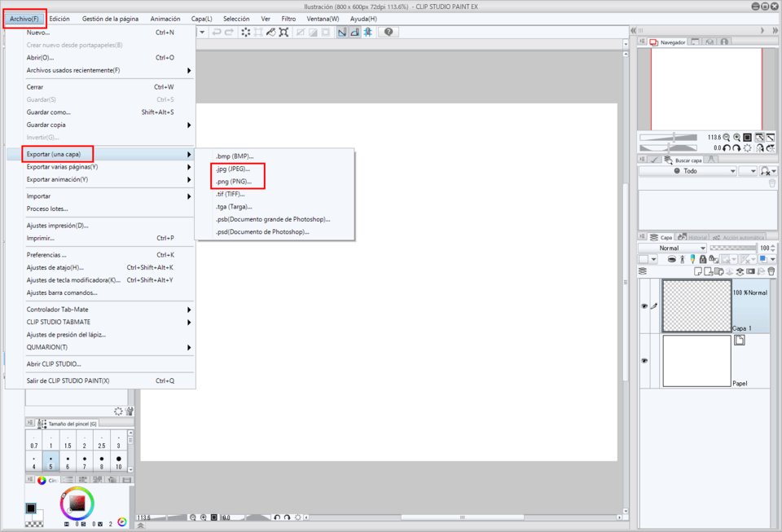Click the undo arrow in the toolbar
This screenshot has height=532, width=782.
point(217,32)
